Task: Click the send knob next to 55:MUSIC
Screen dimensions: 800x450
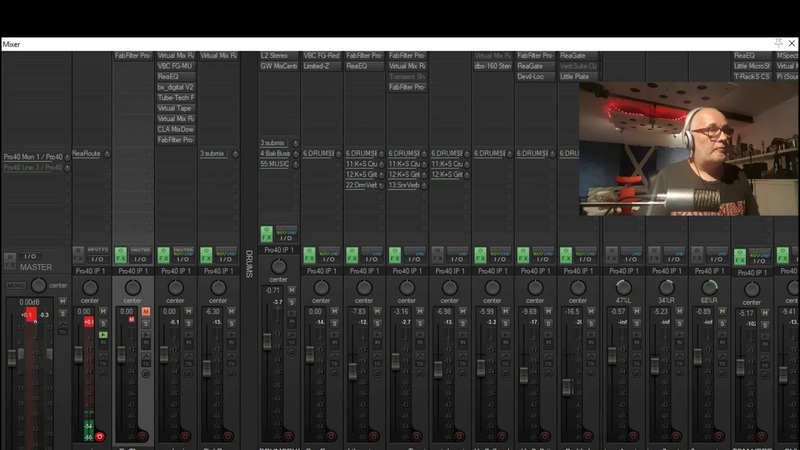Action: pyautogui.click(x=295, y=164)
